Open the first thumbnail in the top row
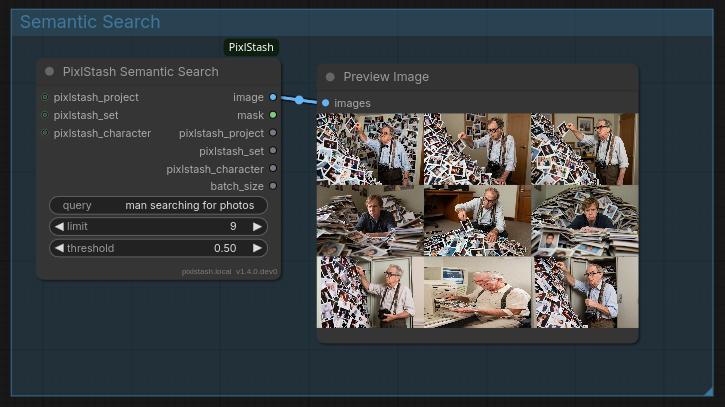The image size is (725, 407). [x=370, y=149]
